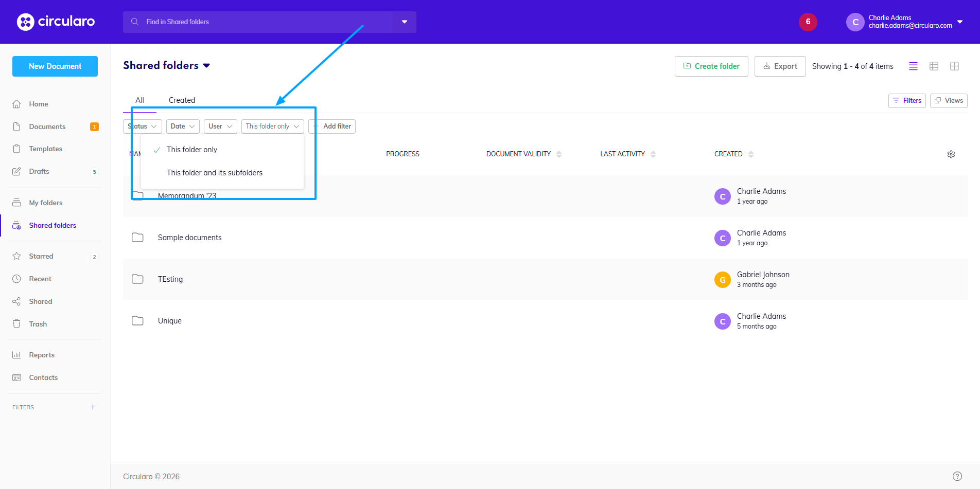Click the New Document button
980x489 pixels.
(x=55, y=66)
